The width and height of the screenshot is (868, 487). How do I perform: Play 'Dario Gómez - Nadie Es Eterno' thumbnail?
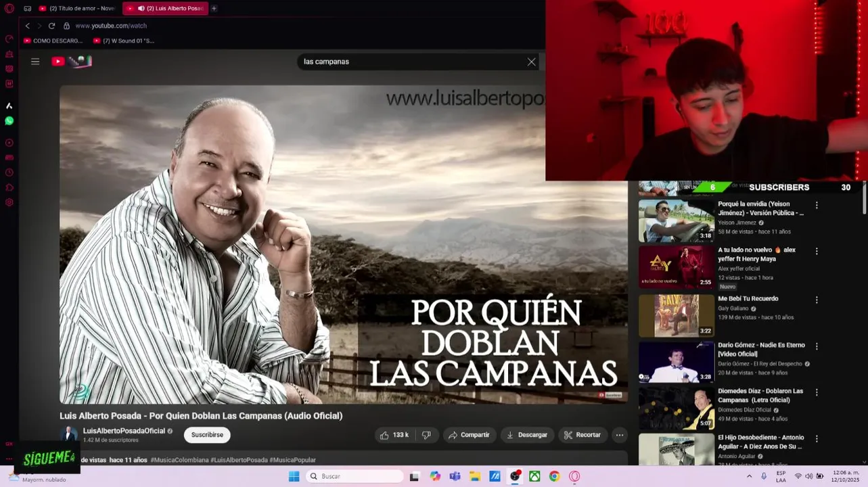tap(677, 362)
